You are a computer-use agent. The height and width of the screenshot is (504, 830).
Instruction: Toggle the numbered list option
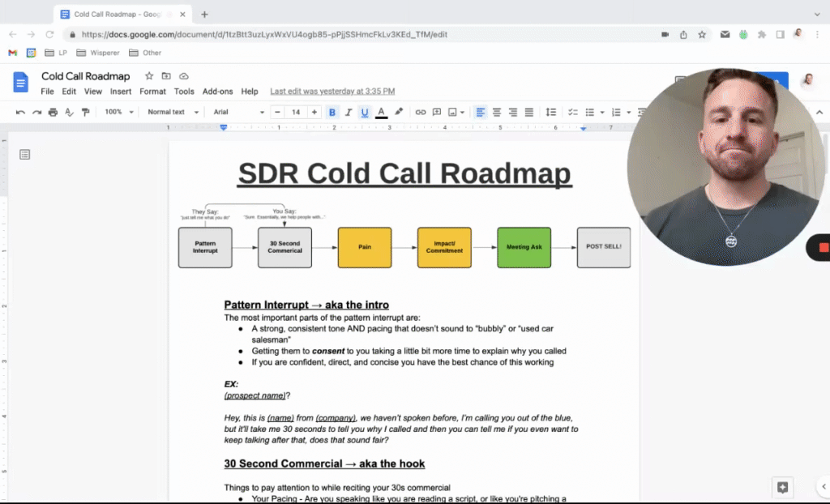615,112
